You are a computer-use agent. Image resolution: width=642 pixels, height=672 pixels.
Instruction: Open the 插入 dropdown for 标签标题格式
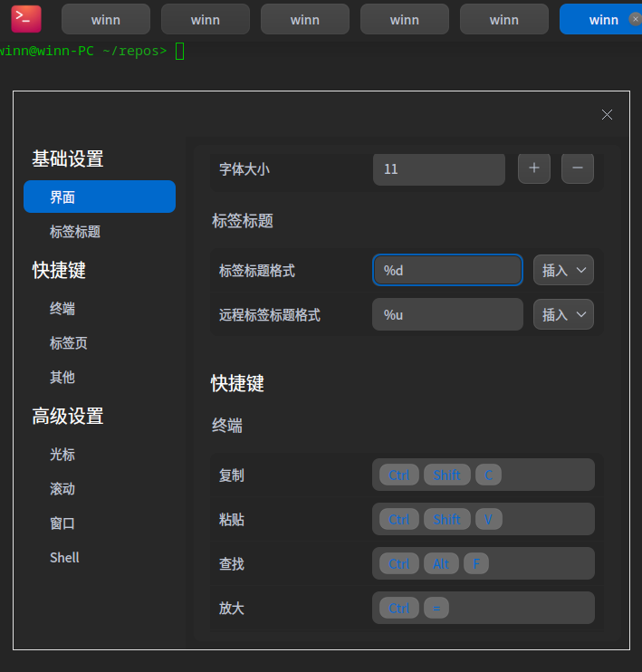[563, 270]
